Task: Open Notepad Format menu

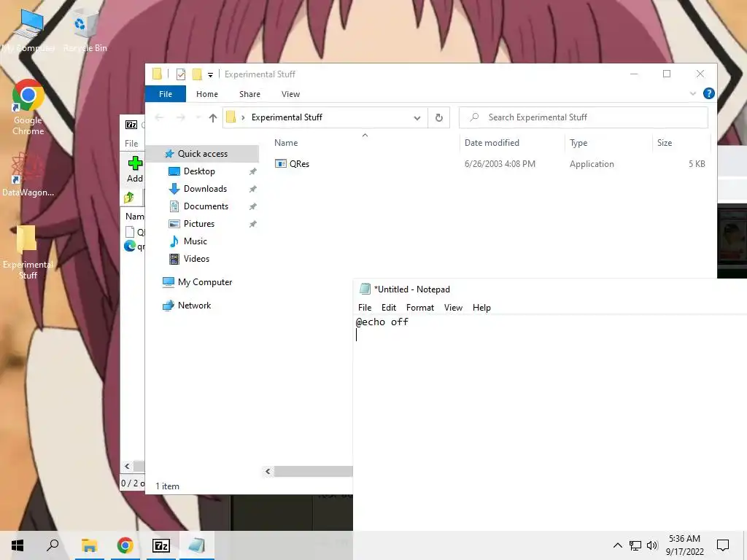Action: pos(419,308)
